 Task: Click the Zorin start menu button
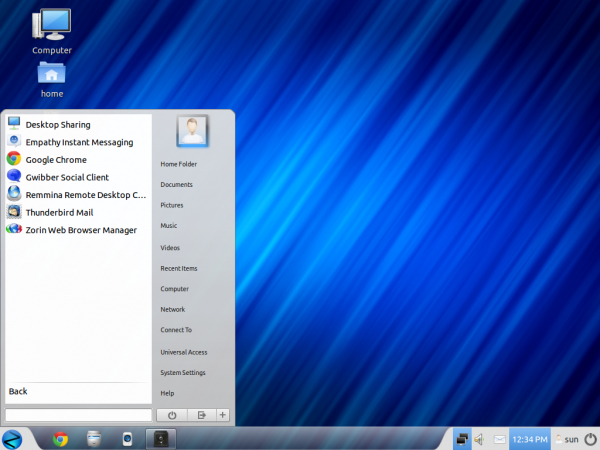coord(12,439)
